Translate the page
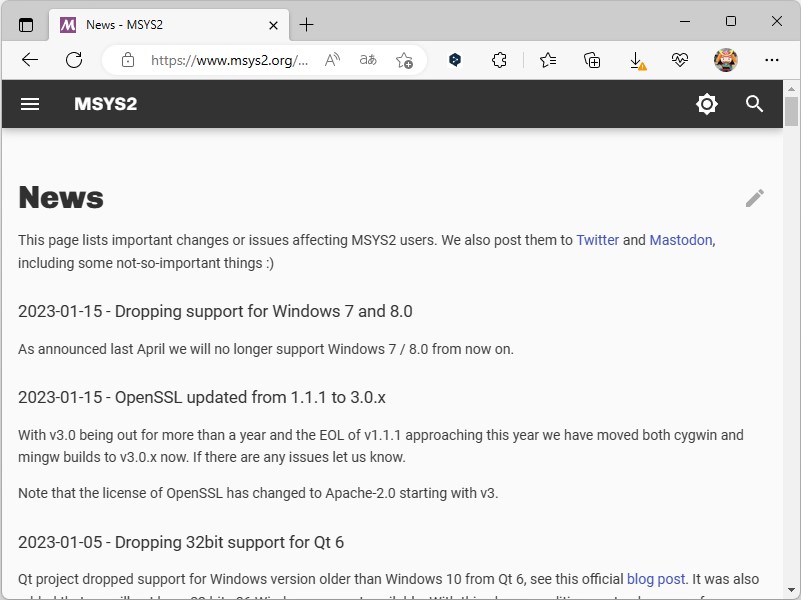This screenshot has width=801, height=600. [x=367, y=60]
